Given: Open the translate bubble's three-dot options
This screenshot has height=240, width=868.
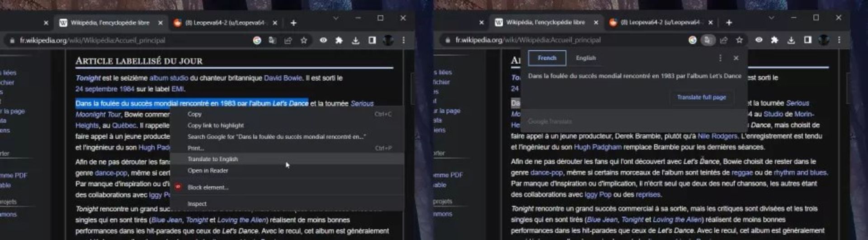Looking at the screenshot, I should pyautogui.click(x=720, y=58).
